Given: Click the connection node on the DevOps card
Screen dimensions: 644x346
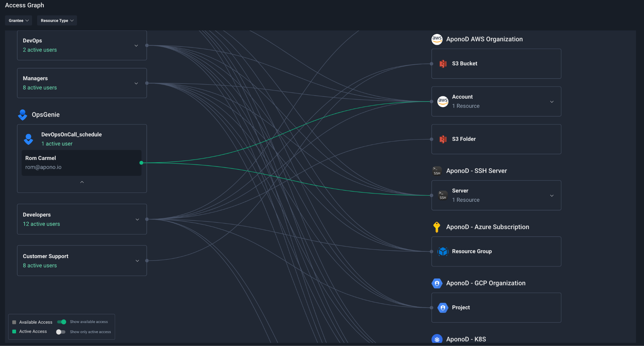Looking at the screenshot, I should click(x=147, y=46).
